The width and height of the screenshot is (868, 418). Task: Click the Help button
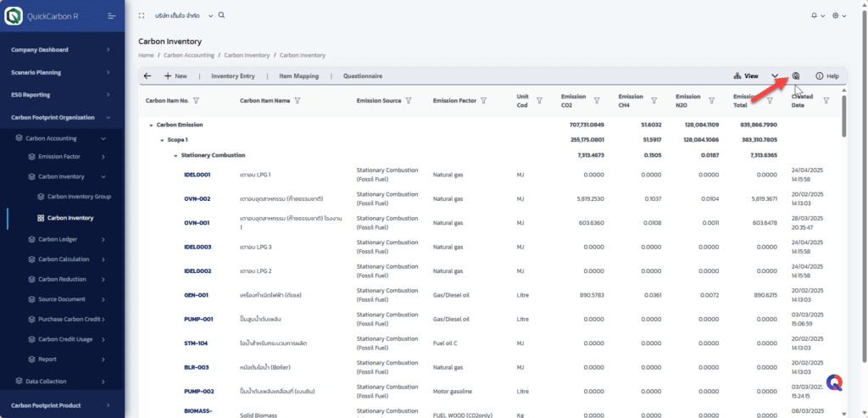[827, 75]
